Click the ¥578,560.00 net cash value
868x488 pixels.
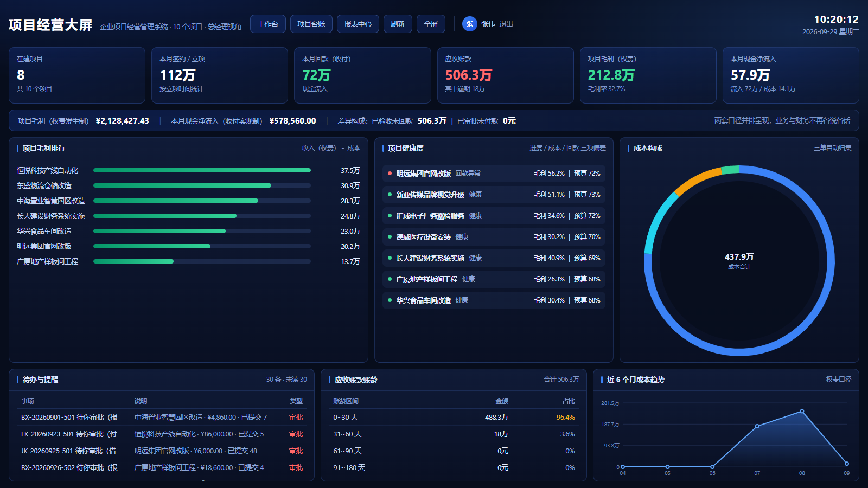pyautogui.click(x=292, y=121)
